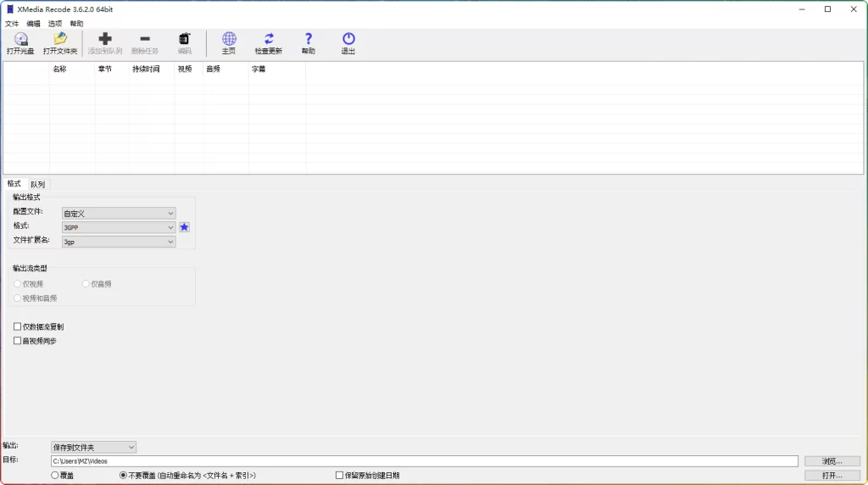Viewport: 868px width, 485px height.
Task: Switch to the 队列 tab
Action: (37, 184)
